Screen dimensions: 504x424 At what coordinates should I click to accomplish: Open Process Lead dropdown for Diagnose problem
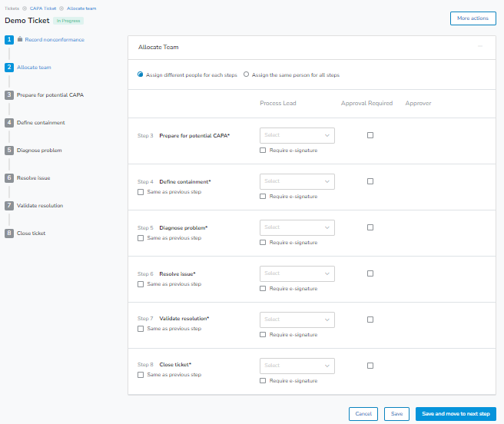297,227
